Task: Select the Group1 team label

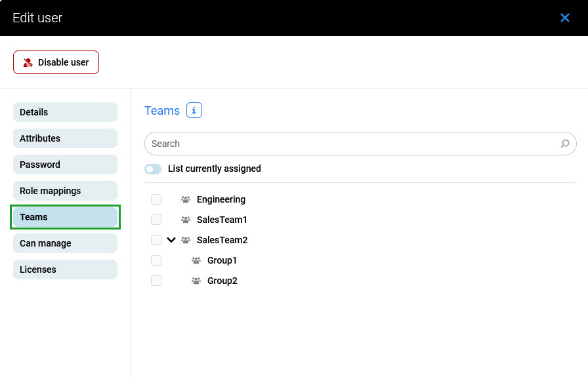Action: tap(222, 260)
